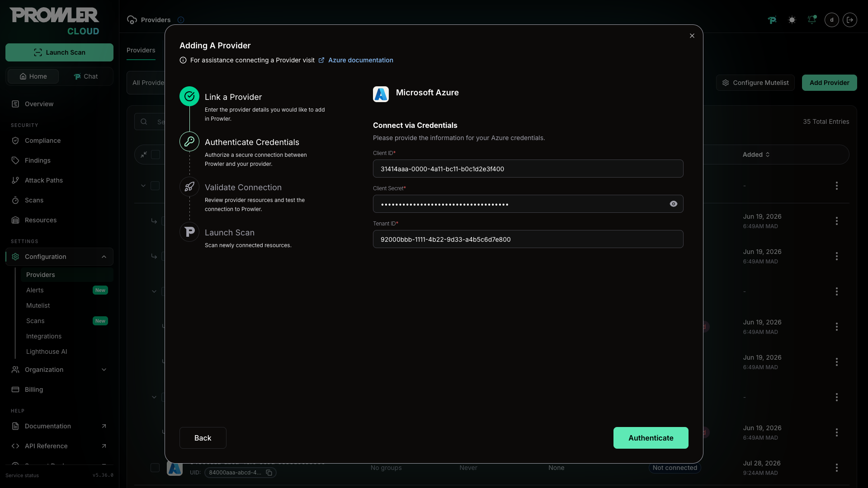Image resolution: width=868 pixels, height=488 pixels.
Task: Click the 35 Total Entries text
Action: point(826,122)
